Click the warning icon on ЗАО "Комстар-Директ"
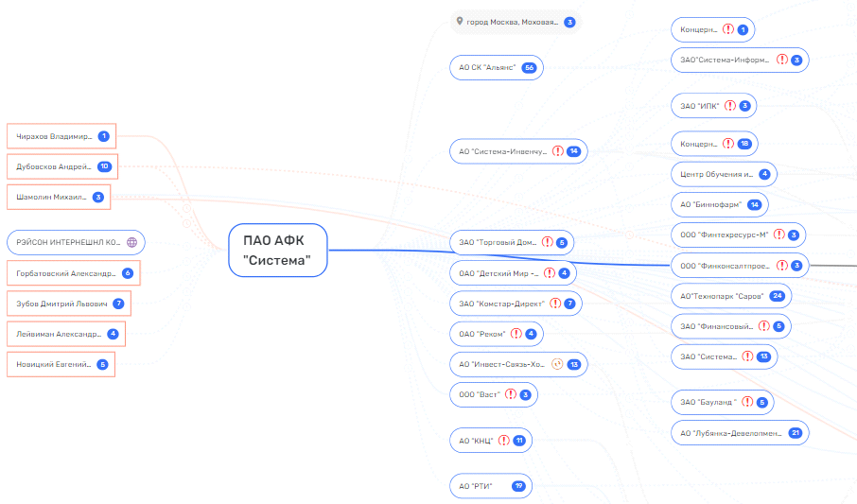 (555, 303)
